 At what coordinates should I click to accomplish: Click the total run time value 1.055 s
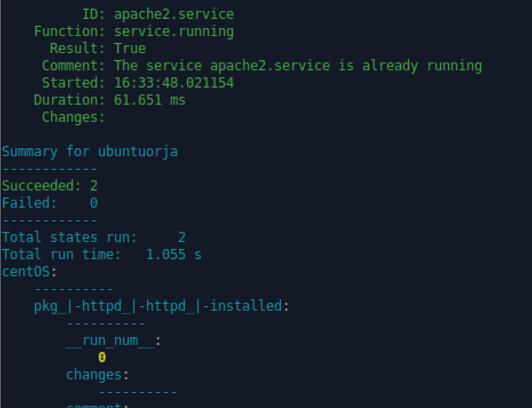[173, 255]
